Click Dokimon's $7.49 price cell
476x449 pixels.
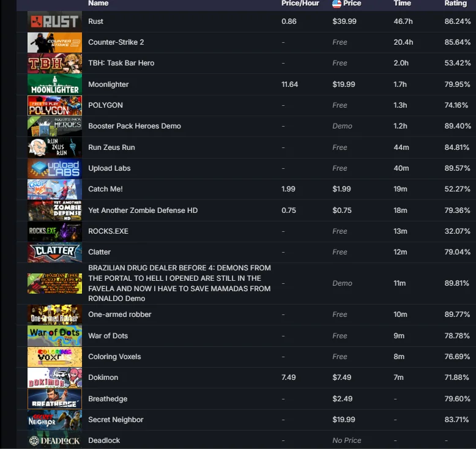[342, 377]
